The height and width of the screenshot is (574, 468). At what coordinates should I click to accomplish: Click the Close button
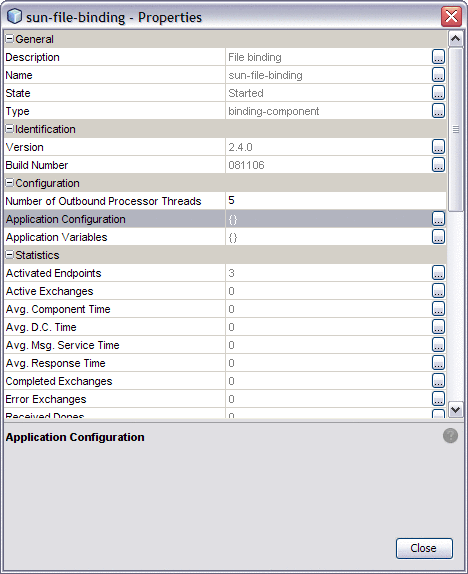pyautogui.click(x=424, y=548)
